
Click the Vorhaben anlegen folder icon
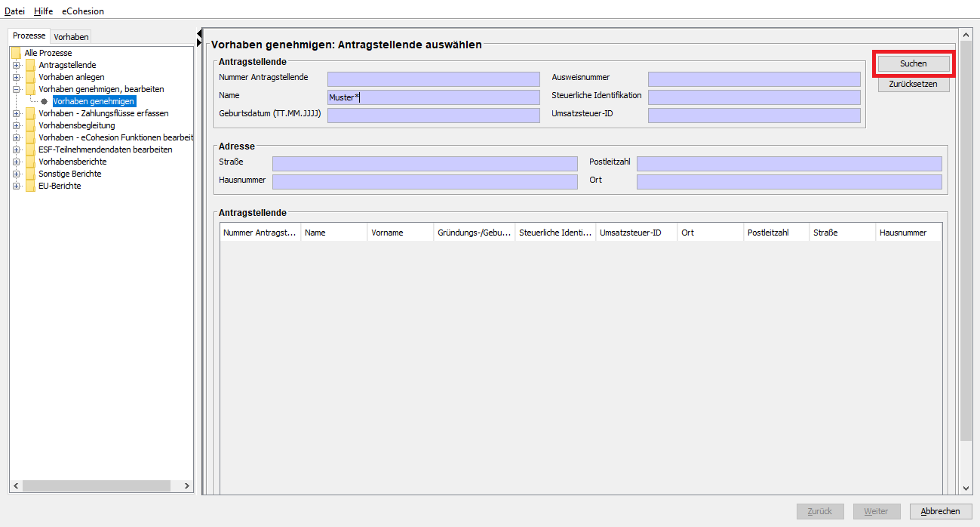point(31,77)
